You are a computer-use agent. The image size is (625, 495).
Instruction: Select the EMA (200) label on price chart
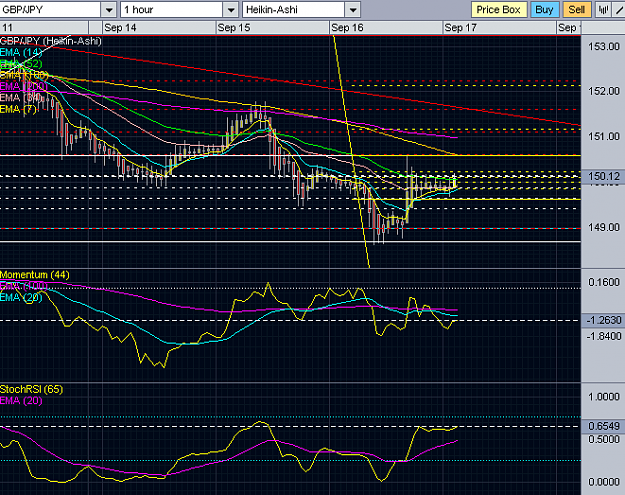[x=24, y=86]
